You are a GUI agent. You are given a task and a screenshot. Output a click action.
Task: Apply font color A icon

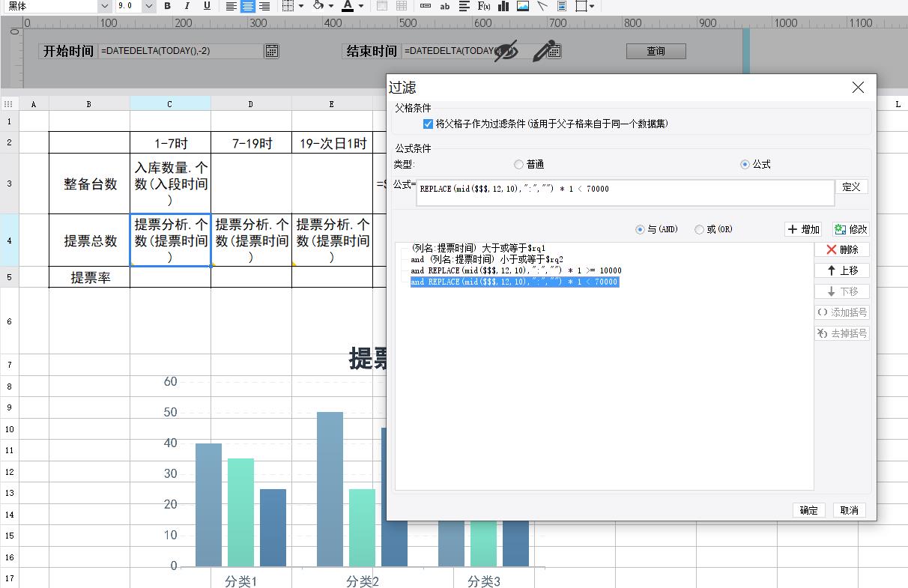pyautogui.click(x=348, y=6)
